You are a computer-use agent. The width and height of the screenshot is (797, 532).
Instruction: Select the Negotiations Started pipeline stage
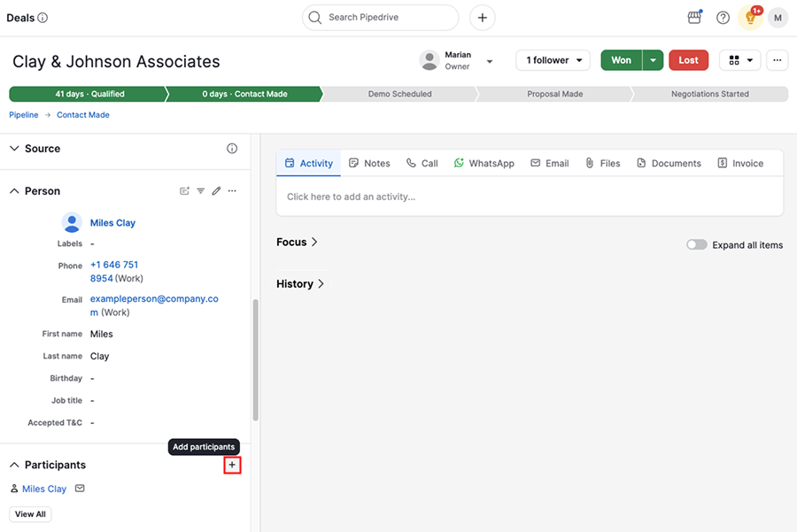(709, 94)
